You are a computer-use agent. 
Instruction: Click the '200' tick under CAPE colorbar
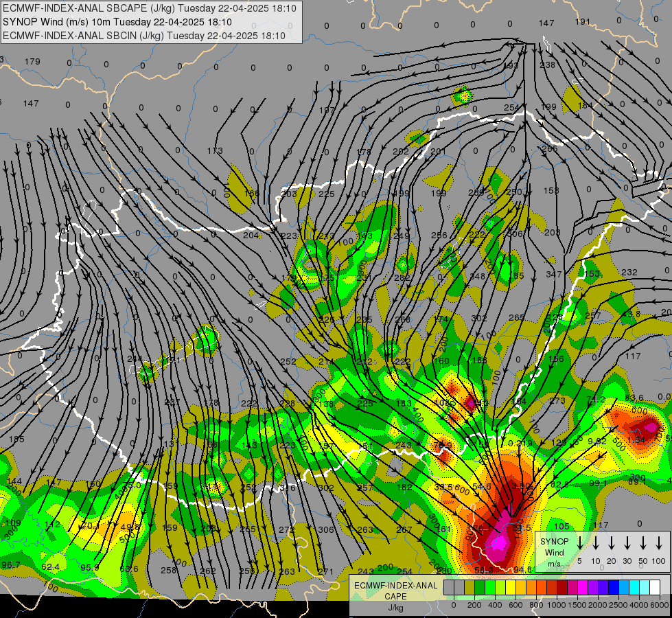coord(474,605)
